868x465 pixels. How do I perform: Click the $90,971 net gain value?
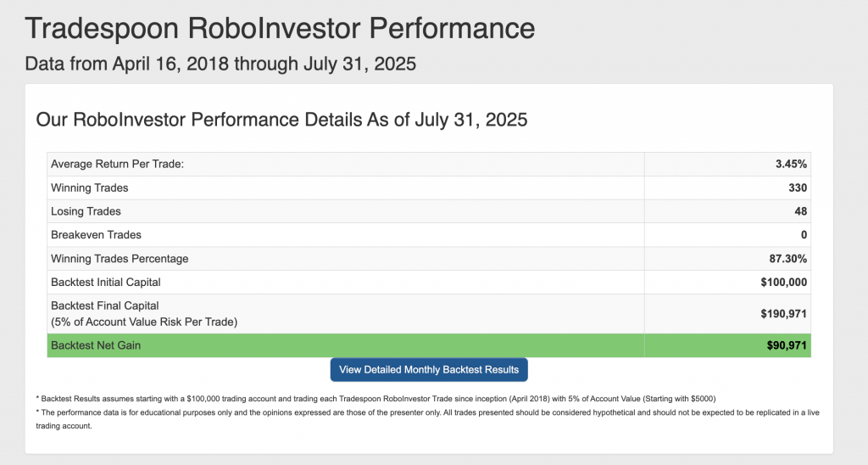click(x=787, y=345)
